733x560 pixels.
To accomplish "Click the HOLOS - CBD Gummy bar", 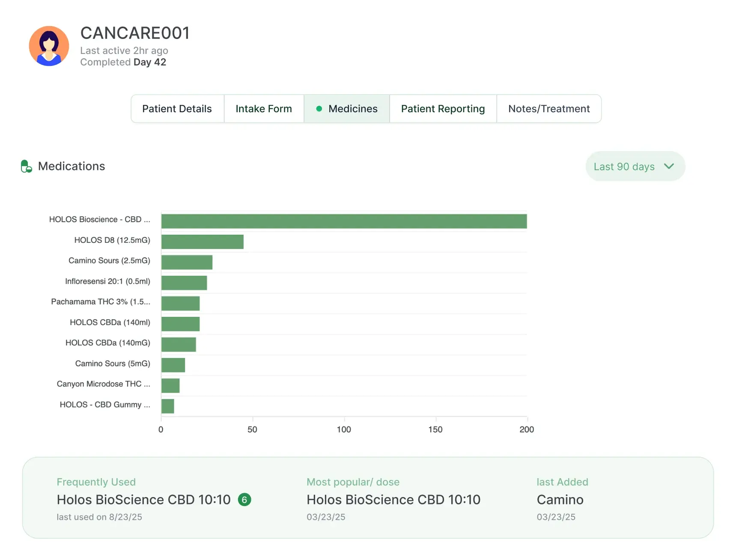I will pyautogui.click(x=168, y=406).
